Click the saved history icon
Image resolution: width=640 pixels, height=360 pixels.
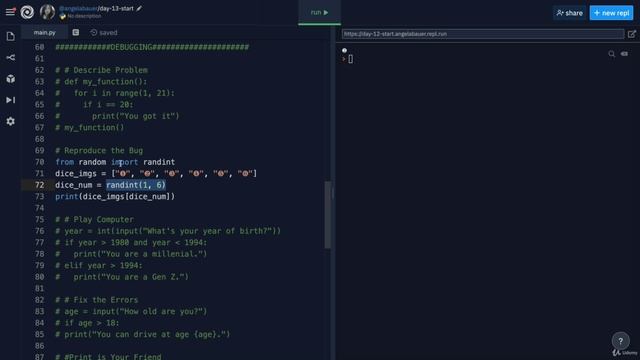[93, 32]
